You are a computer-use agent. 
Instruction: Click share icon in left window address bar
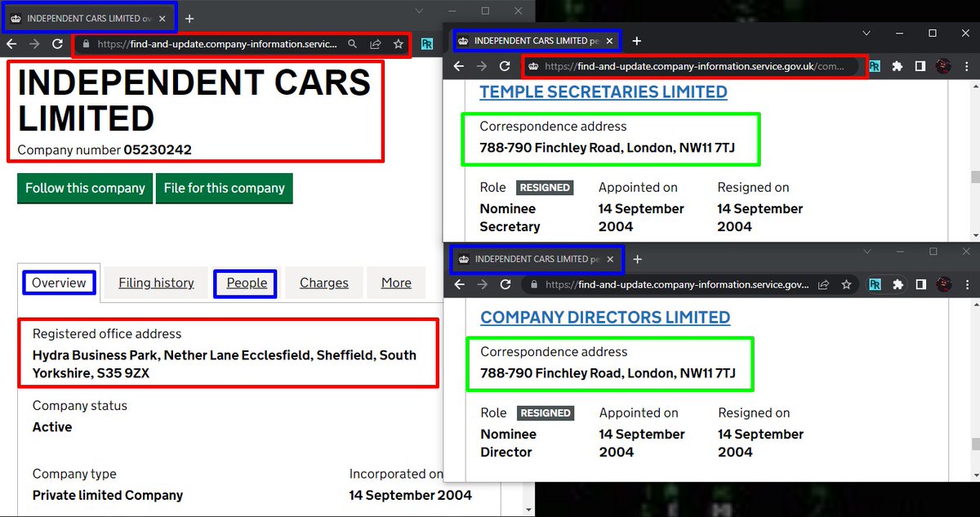point(375,44)
